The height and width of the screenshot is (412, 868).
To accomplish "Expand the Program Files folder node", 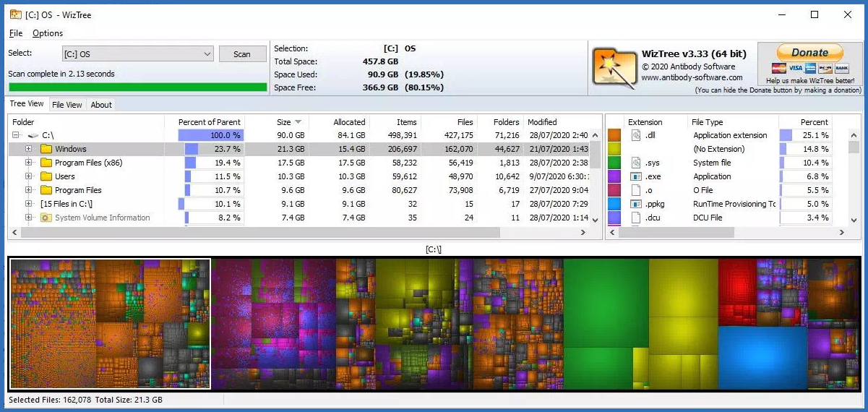I will [29, 190].
